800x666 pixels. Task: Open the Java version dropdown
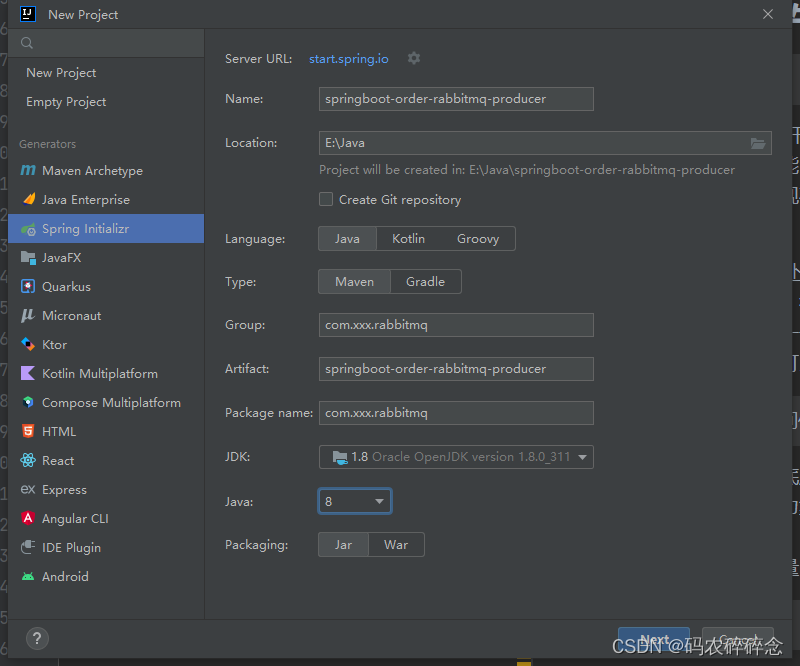(355, 501)
